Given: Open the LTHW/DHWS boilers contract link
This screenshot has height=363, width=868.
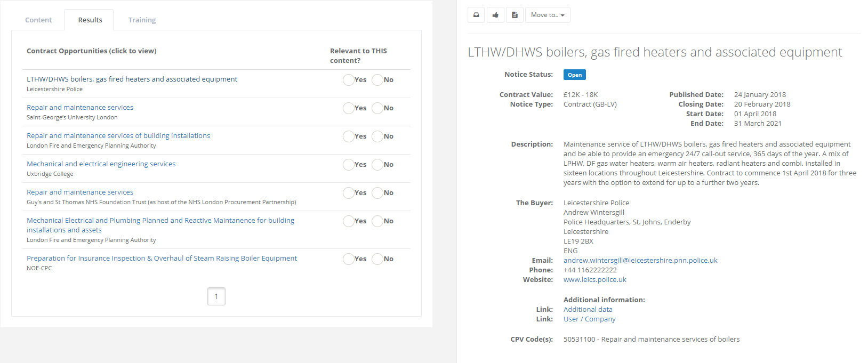Looking at the screenshot, I should point(132,79).
